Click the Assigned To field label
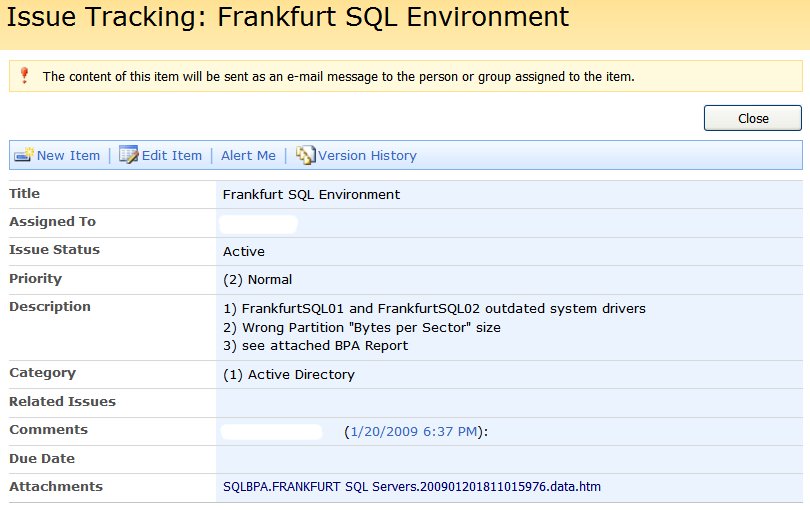The height and width of the screenshot is (510, 810). pos(52,222)
